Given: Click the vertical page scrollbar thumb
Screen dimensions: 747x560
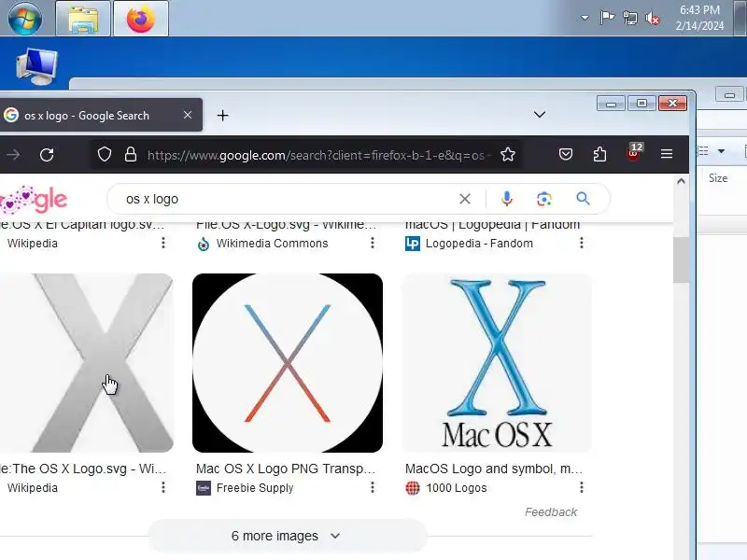Looking at the screenshot, I should click(681, 259).
